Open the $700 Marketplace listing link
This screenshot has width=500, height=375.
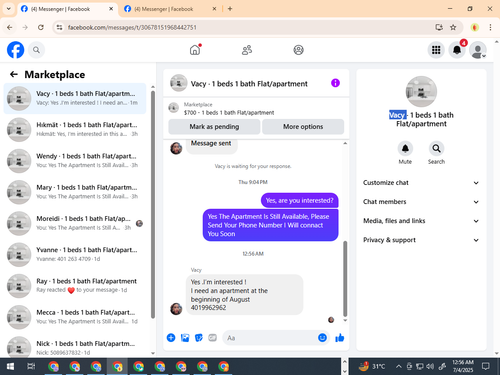(x=229, y=113)
